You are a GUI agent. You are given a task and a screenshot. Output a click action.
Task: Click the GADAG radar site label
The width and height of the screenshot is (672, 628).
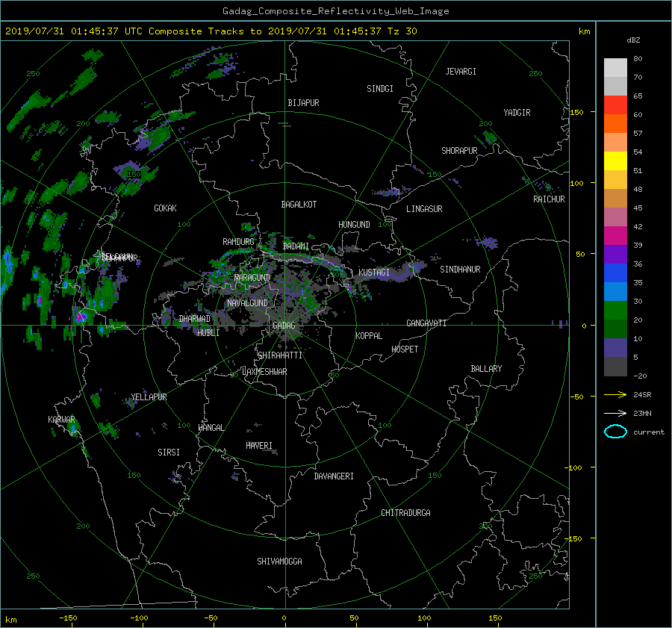tap(284, 326)
